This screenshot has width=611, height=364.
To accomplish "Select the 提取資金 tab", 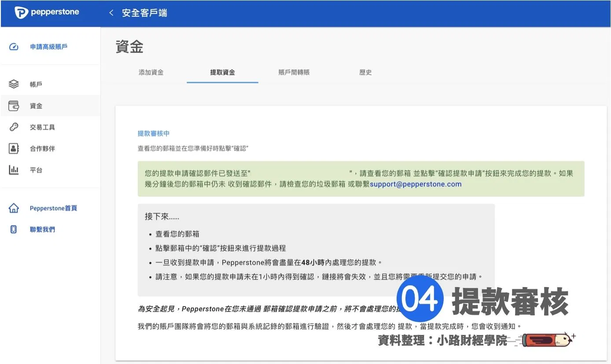I will tap(223, 73).
